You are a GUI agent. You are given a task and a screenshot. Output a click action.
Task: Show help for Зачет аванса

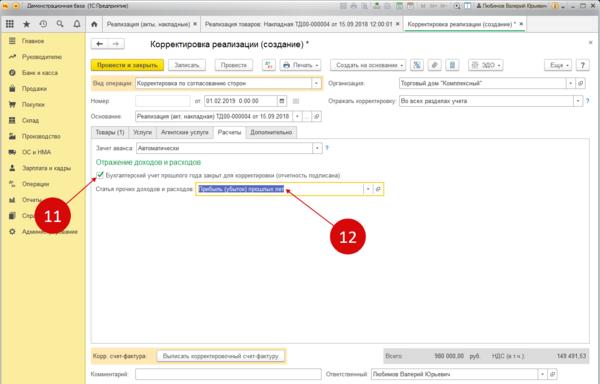click(x=327, y=148)
